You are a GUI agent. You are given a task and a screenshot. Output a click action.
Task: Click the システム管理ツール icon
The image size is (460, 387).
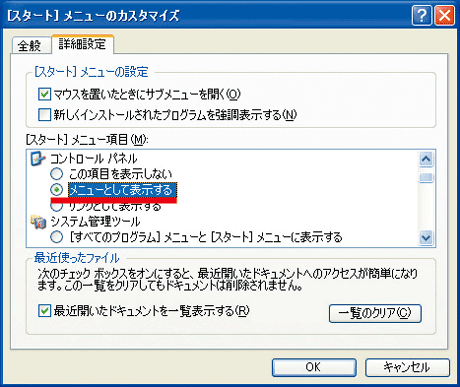pyautogui.click(x=38, y=222)
